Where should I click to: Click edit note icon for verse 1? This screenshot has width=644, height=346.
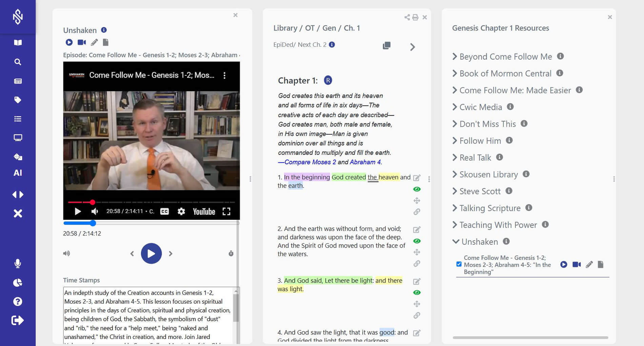coord(417,178)
